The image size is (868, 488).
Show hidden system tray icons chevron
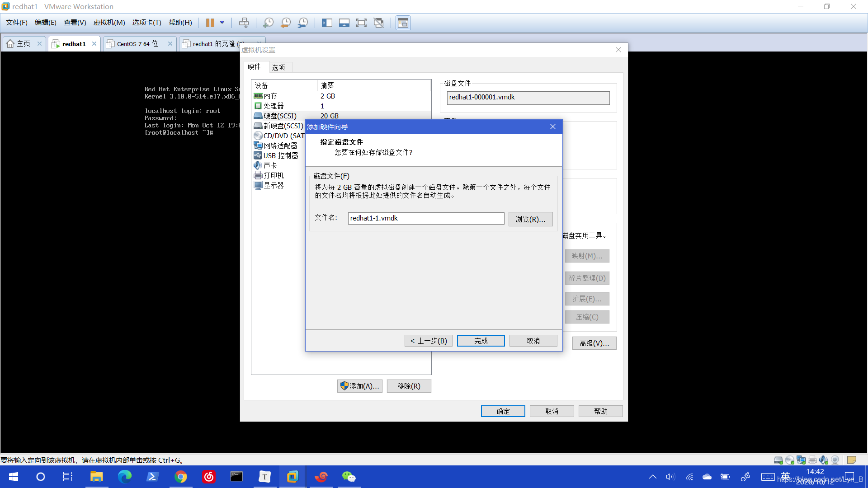(652, 477)
